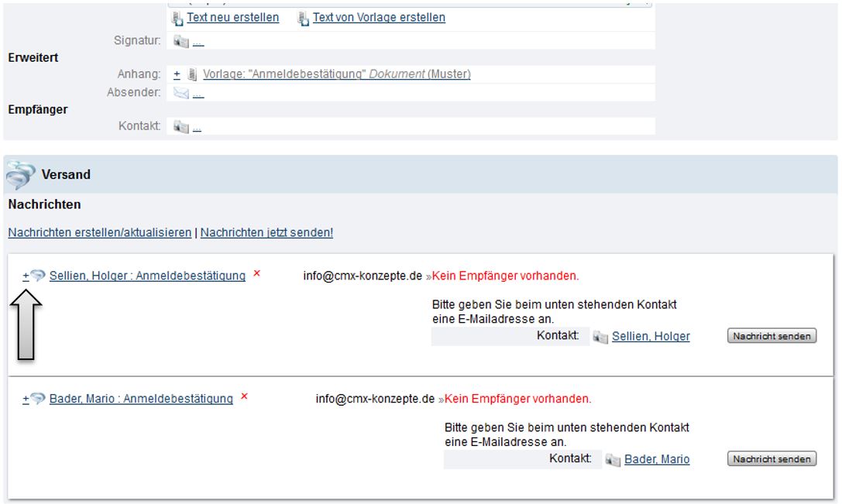Click 'Text von Vorlage erstellen' link
Image resolution: width=842 pixels, height=504 pixels.
point(379,17)
